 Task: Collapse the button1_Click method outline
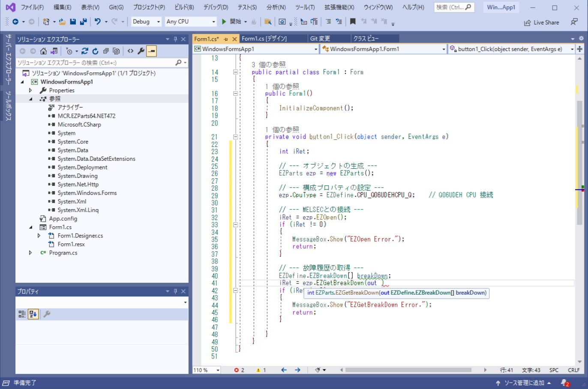pyautogui.click(x=235, y=137)
